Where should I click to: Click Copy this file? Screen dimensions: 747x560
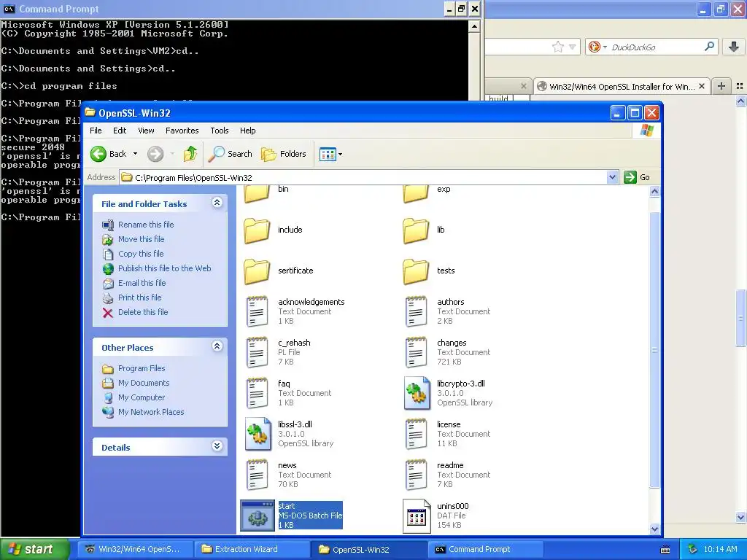pos(141,254)
